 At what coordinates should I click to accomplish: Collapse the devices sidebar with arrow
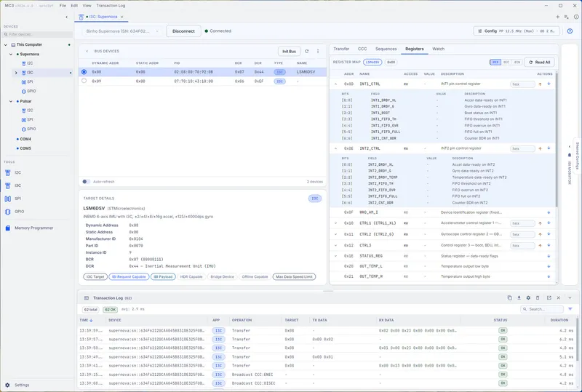tap(66, 17)
